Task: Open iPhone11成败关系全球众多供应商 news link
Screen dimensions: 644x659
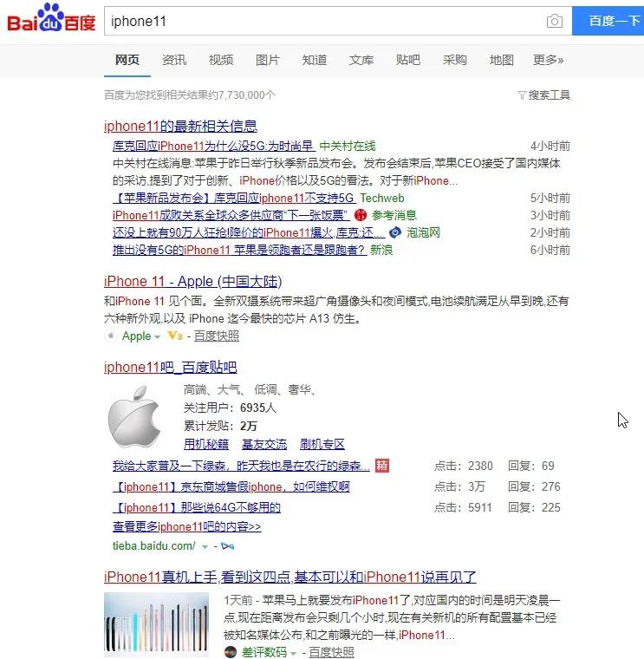Action: point(231,215)
